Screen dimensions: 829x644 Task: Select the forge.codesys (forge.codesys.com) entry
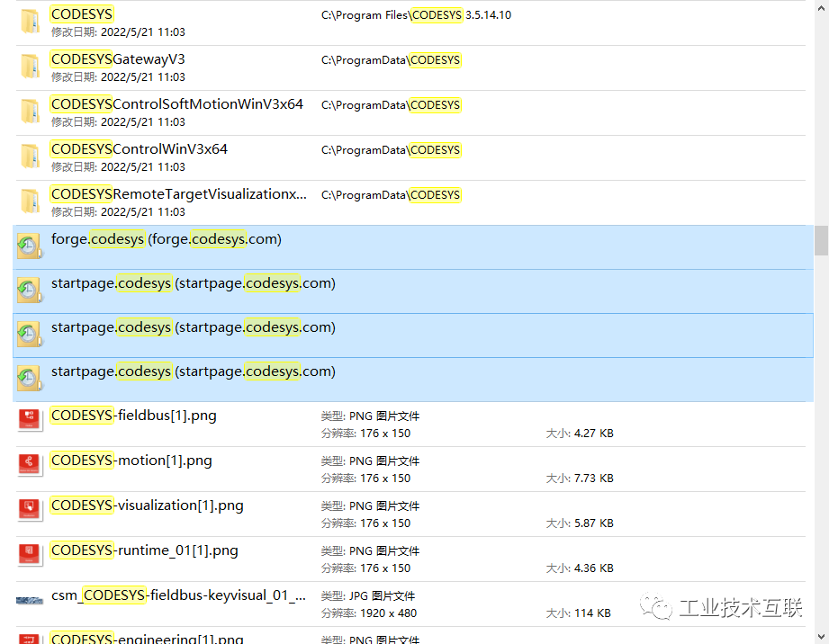(166, 238)
